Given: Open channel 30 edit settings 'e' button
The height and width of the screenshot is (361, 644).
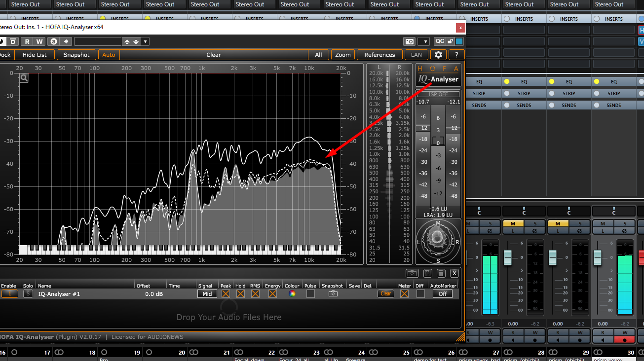Looking at the screenshot, I should 625,231.
